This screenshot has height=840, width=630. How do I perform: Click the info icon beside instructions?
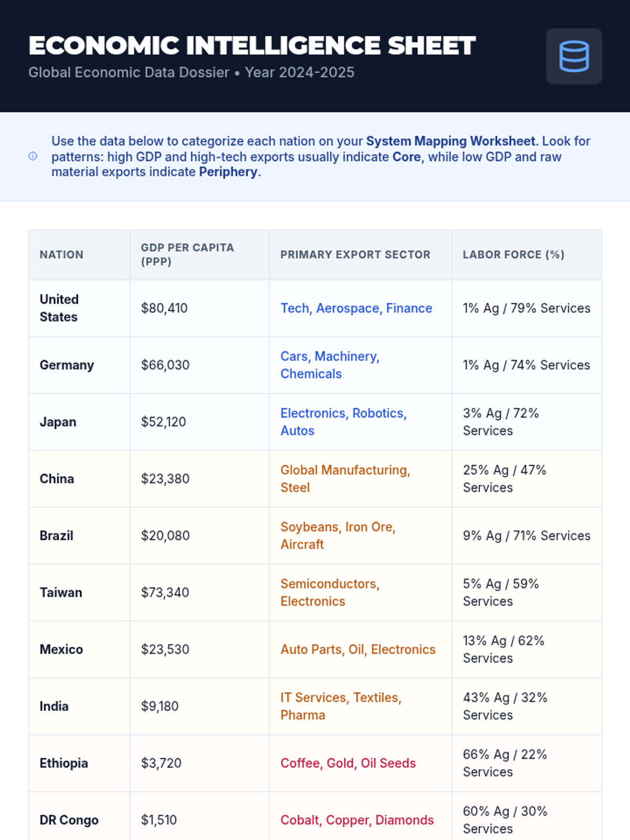33,156
